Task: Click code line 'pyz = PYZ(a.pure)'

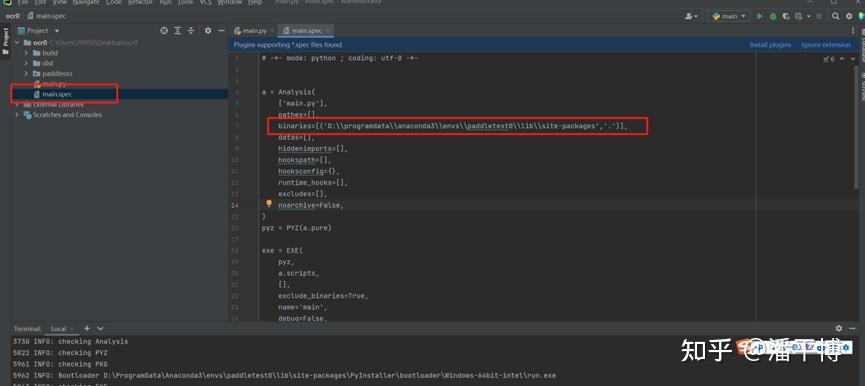Action: click(x=297, y=228)
